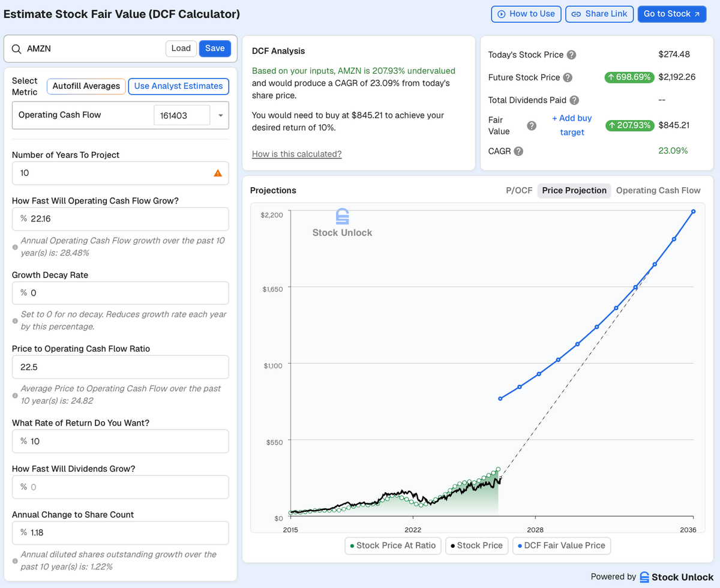720x588 pixels.
Task: Toggle Stock Price At Ratio legend series
Action: click(394, 545)
